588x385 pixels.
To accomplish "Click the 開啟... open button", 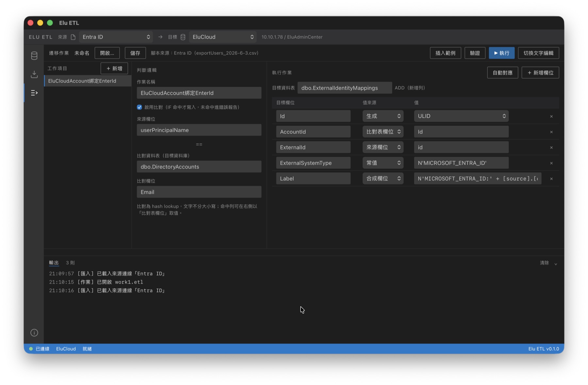I will 107,53.
